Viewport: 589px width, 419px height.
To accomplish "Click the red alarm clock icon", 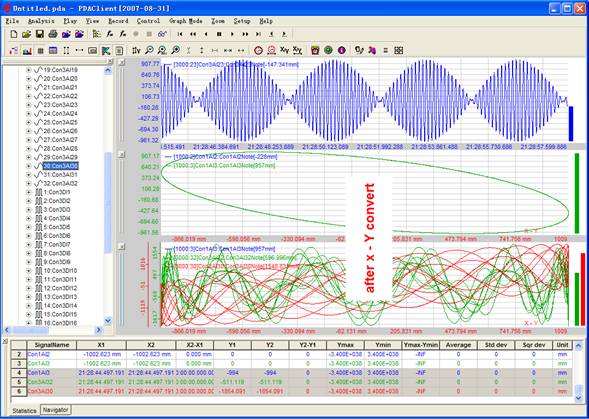I will [315, 50].
